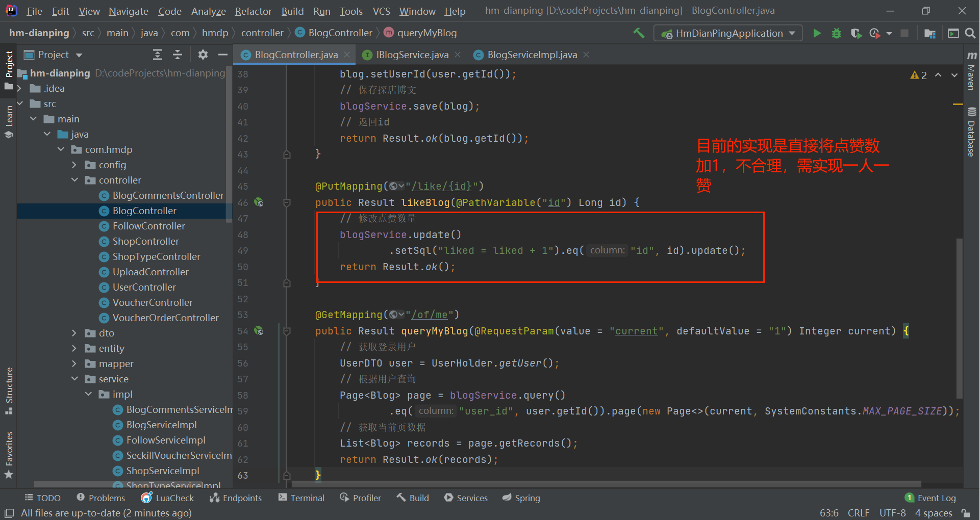
Task: Run with coverage shield icon
Action: (x=856, y=33)
